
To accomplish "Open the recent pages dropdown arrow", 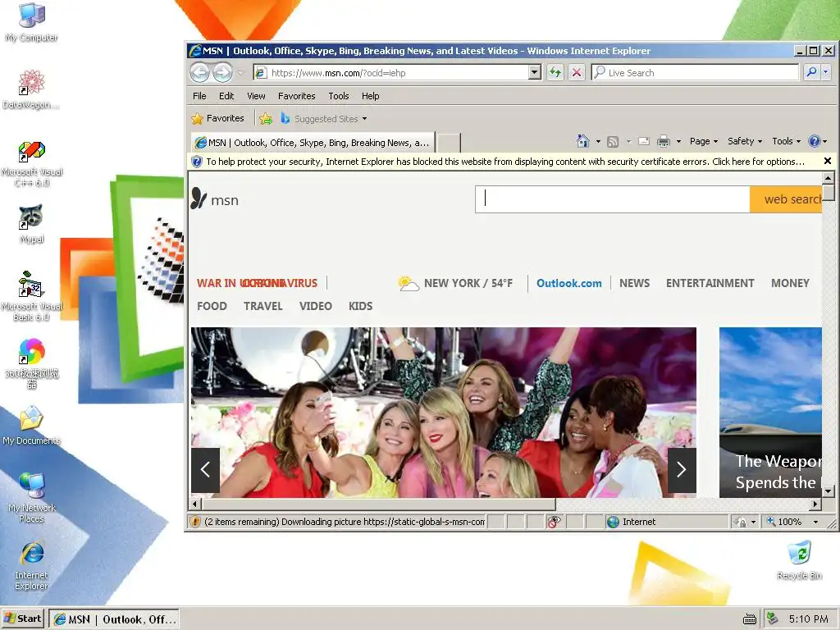I will (x=240, y=73).
